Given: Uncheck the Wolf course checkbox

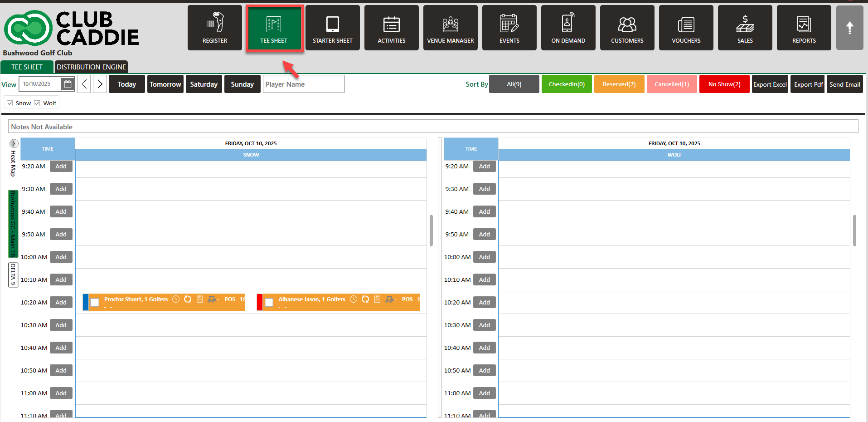Looking at the screenshot, I should (x=38, y=103).
